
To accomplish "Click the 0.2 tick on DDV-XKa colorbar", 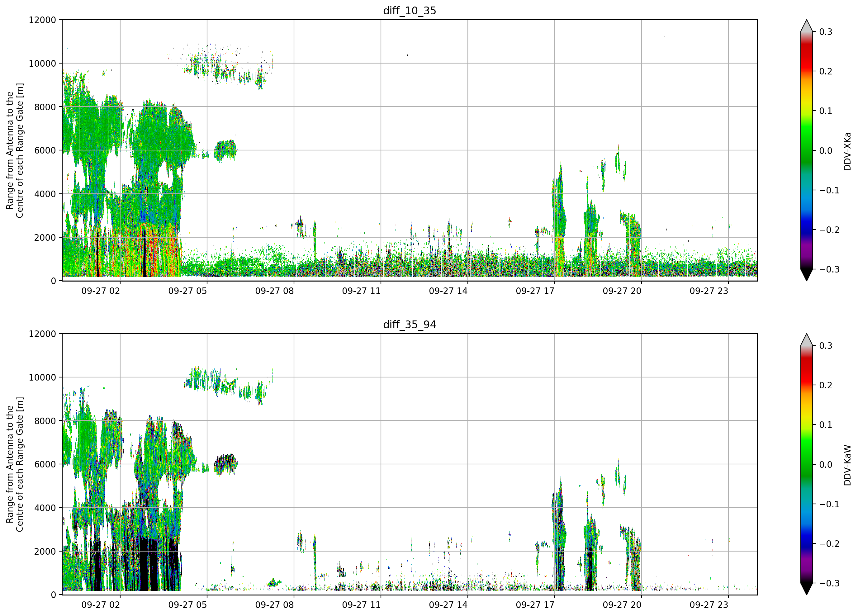I will tap(826, 72).
